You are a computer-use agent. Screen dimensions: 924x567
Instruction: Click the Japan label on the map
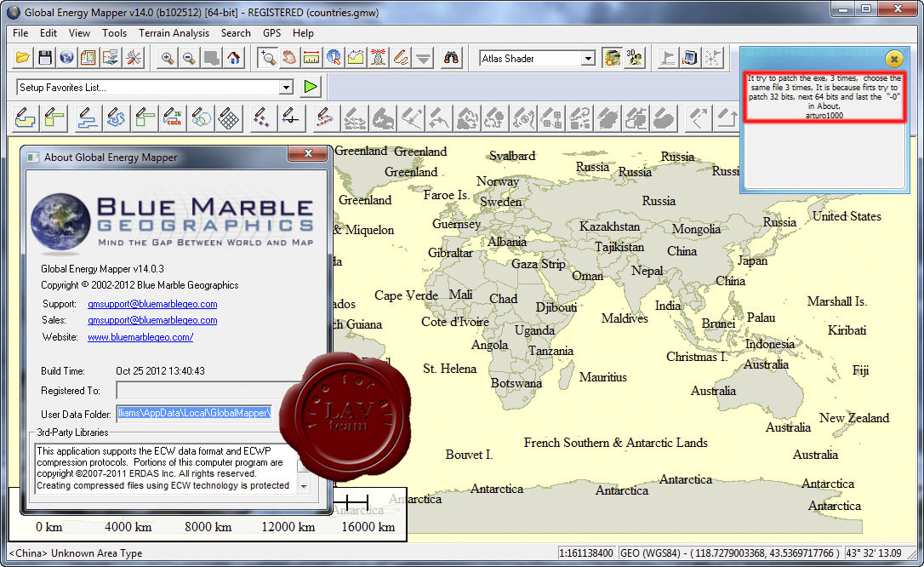tap(752, 261)
